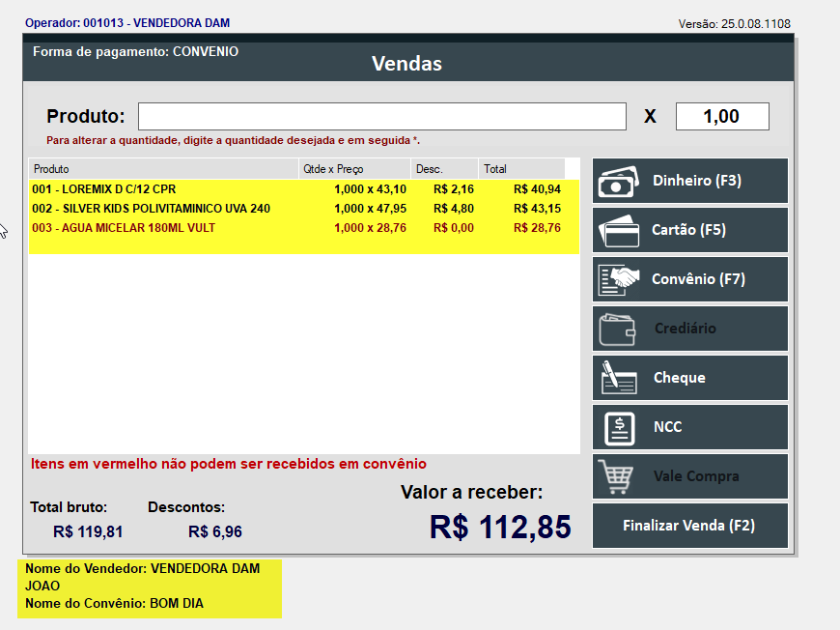Select the Cheque payment option
The image size is (840, 630).
coord(690,378)
